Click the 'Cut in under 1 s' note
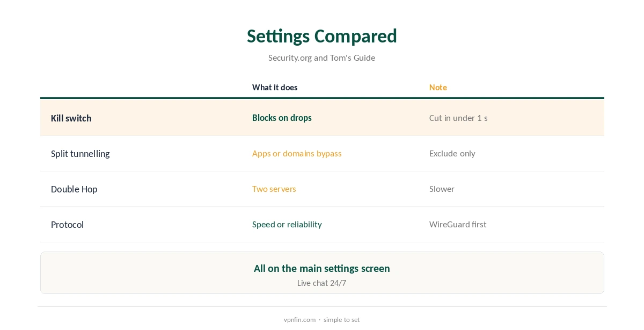Viewport: 644px width, 330px height. (x=458, y=118)
